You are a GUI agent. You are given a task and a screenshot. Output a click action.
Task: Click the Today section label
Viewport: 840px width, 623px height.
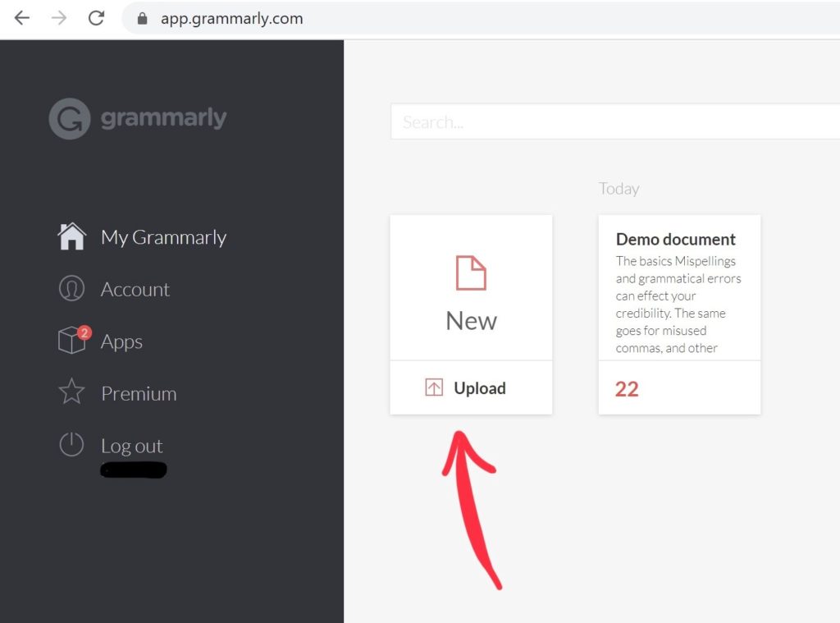click(x=619, y=189)
